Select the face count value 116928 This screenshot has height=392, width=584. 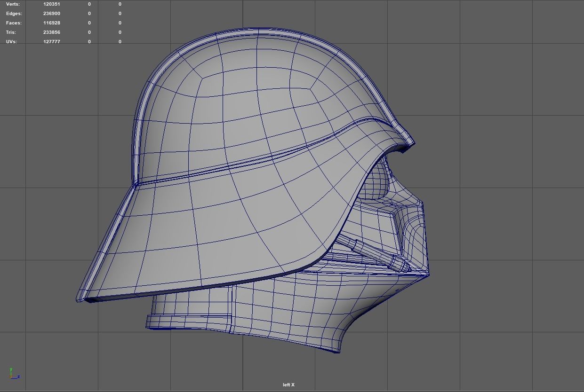coord(52,23)
